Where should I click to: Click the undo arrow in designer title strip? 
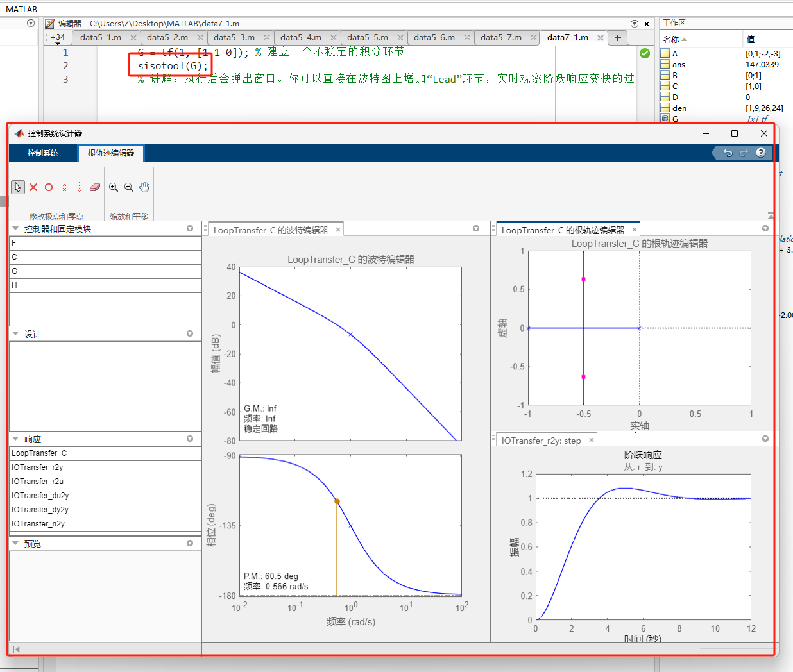(x=728, y=153)
